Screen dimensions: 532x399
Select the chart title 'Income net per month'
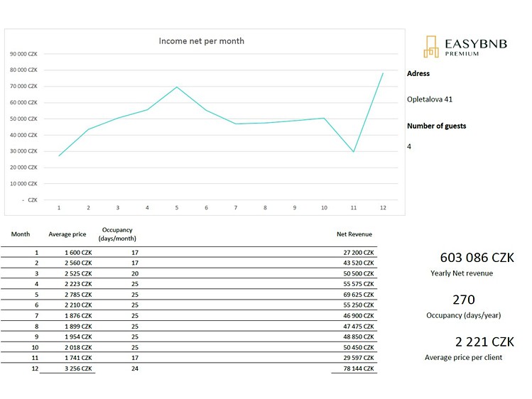[202, 41]
